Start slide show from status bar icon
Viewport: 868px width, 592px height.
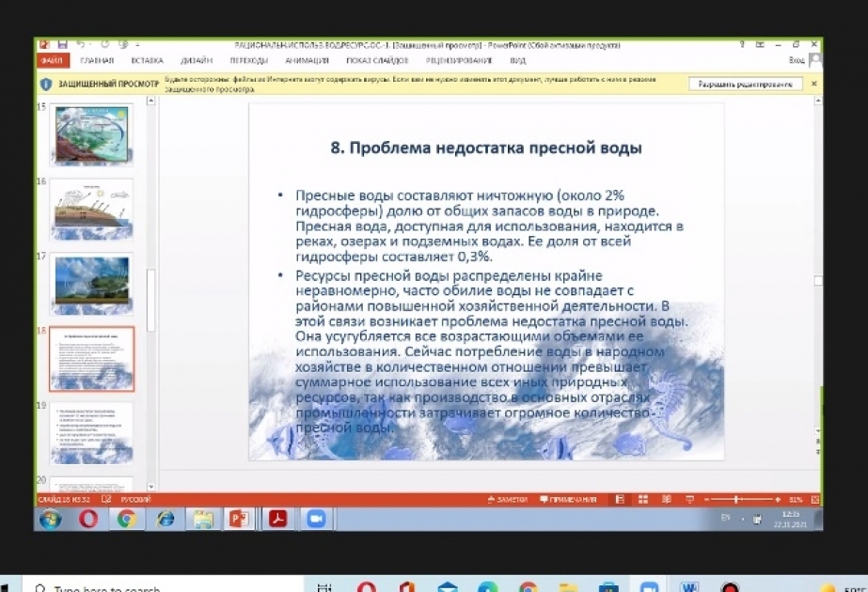coord(689,500)
